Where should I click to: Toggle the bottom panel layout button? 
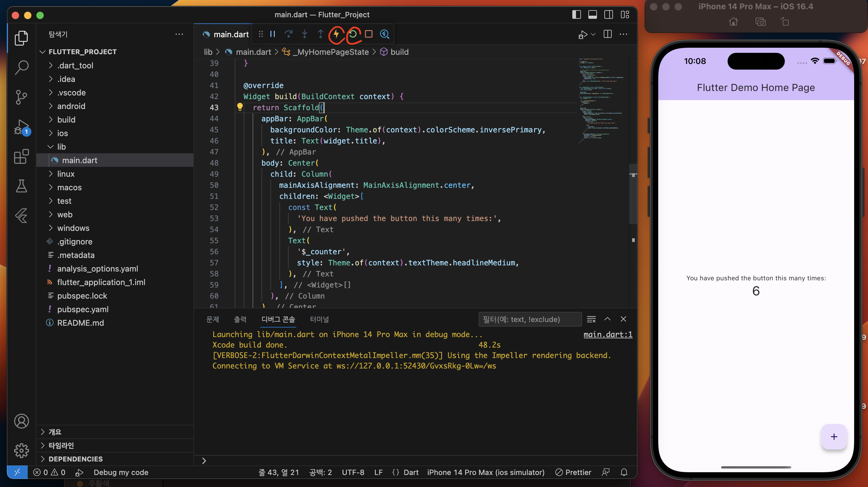pyautogui.click(x=592, y=14)
